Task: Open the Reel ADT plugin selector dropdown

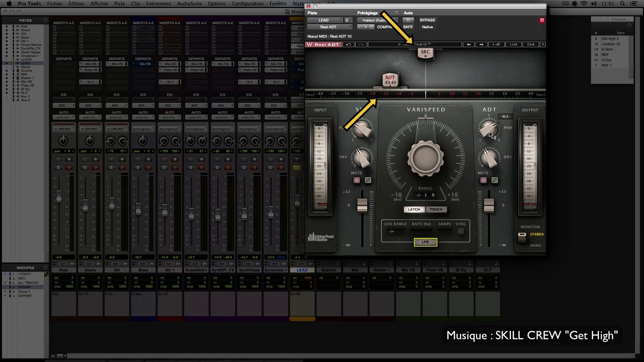Action: (x=329, y=27)
